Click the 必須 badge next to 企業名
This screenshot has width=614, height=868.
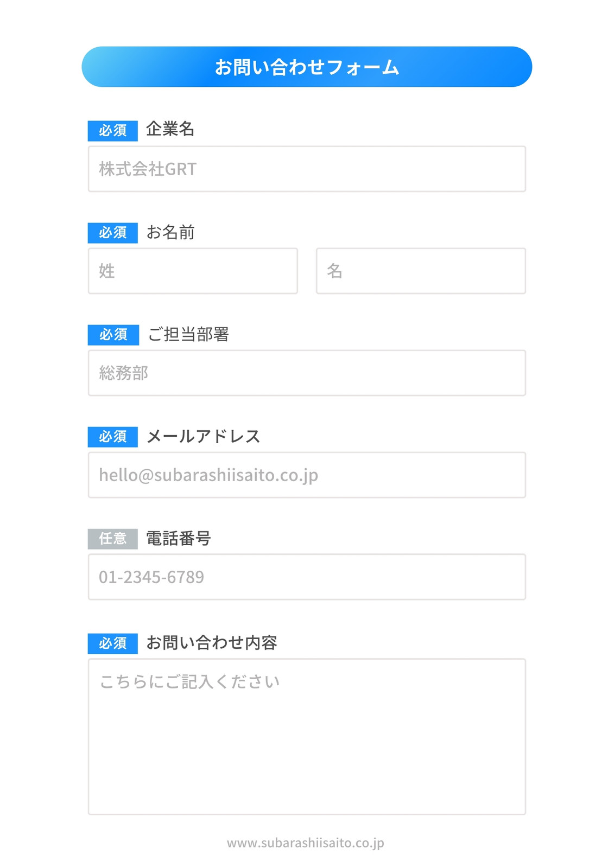click(113, 131)
